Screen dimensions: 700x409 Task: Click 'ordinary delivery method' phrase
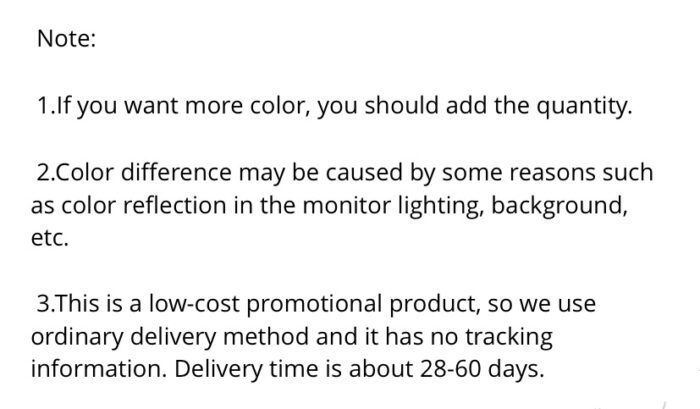point(170,338)
